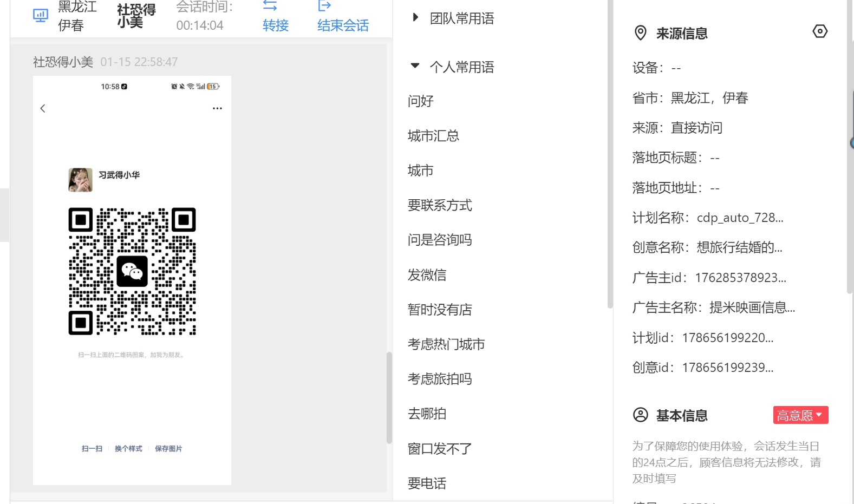854x504 pixels.
Task: Click the chat message scrollbar
Action: pyautogui.click(x=389, y=398)
